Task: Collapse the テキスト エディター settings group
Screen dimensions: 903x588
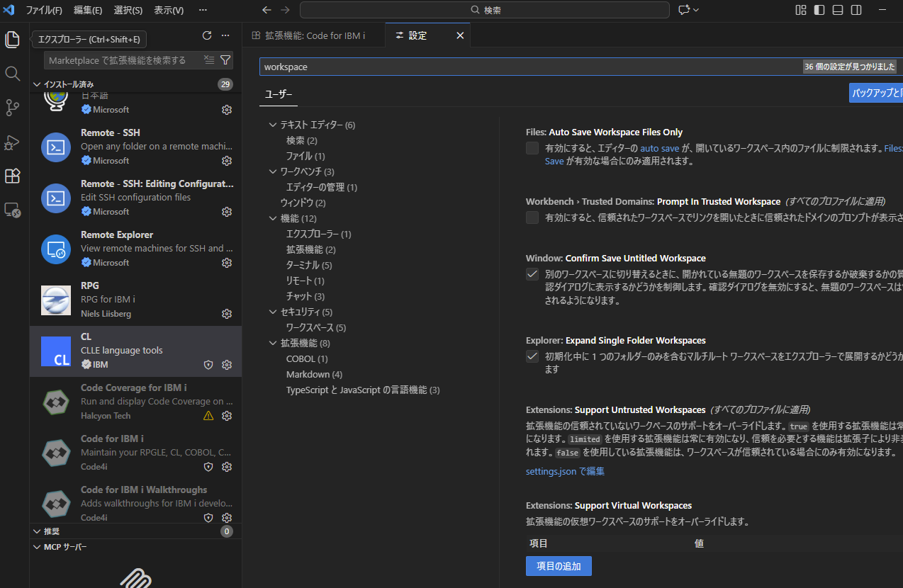Action: click(273, 125)
